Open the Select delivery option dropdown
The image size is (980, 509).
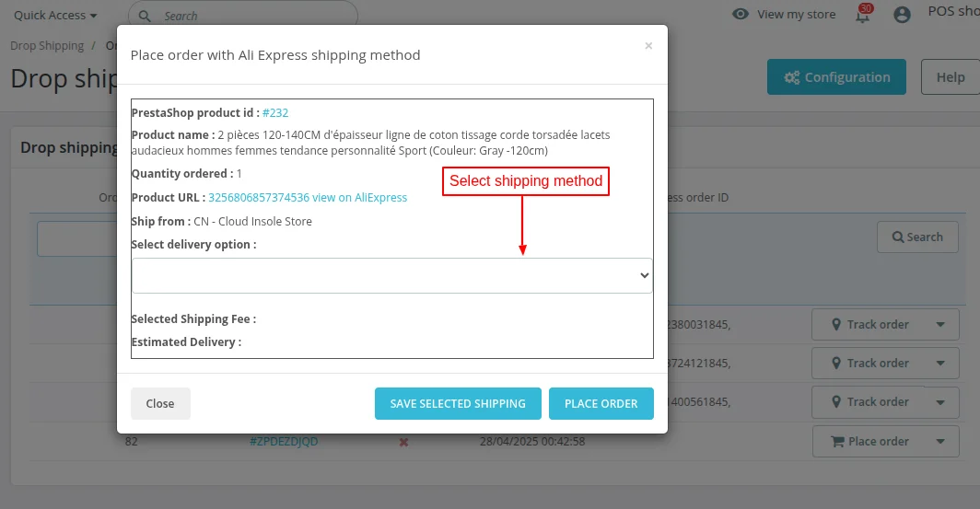click(x=391, y=275)
